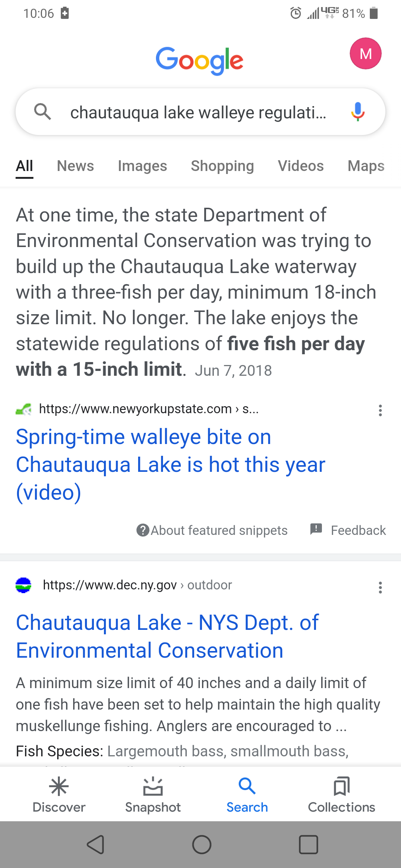Switch to the Videos tab

301,166
